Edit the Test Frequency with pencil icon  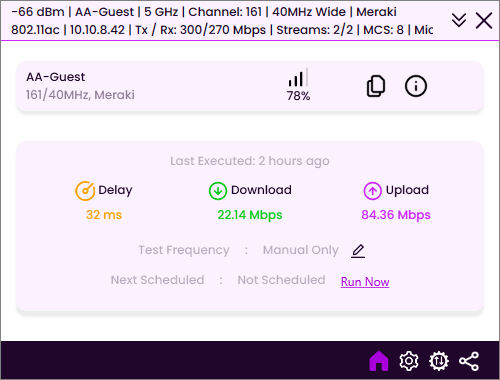(358, 251)
